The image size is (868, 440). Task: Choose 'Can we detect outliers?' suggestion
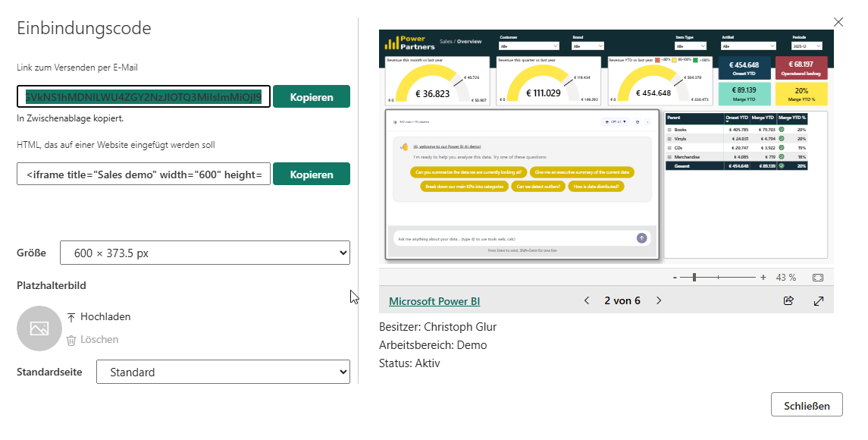click(x=538, y=187)
